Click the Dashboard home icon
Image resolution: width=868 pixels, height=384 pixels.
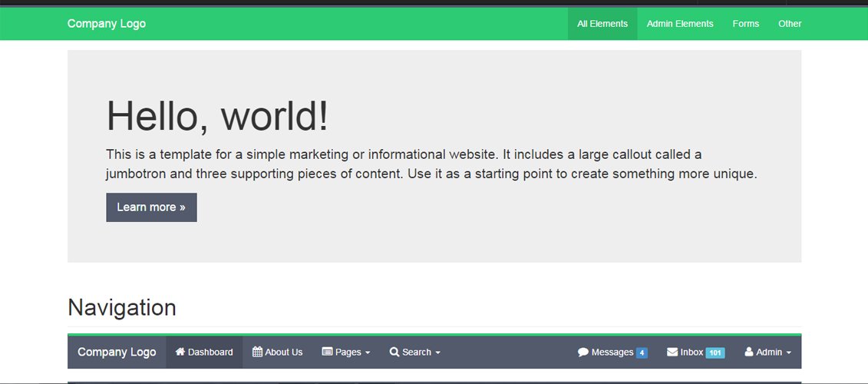coord(180,352)
